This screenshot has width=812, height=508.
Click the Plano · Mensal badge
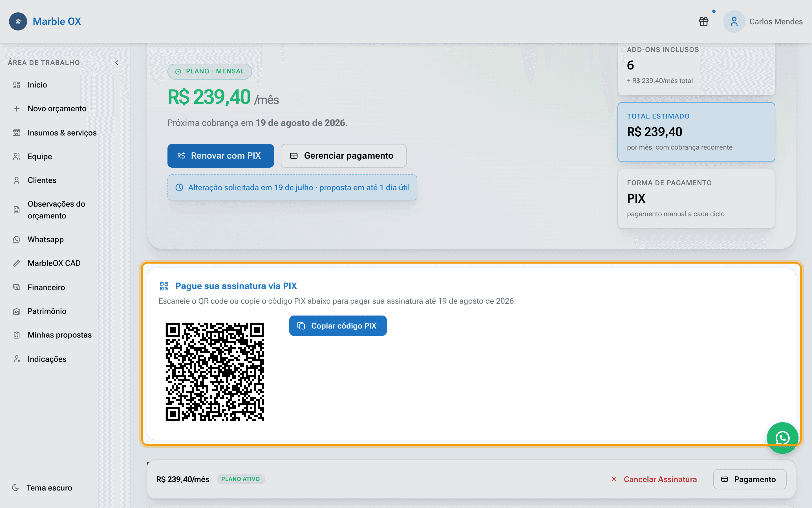[x=210, y=72]
